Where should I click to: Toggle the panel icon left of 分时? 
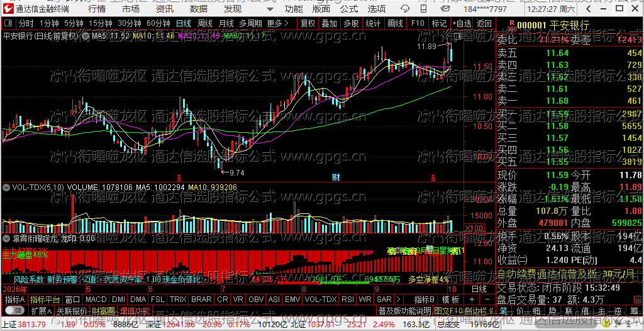(9, 23)
